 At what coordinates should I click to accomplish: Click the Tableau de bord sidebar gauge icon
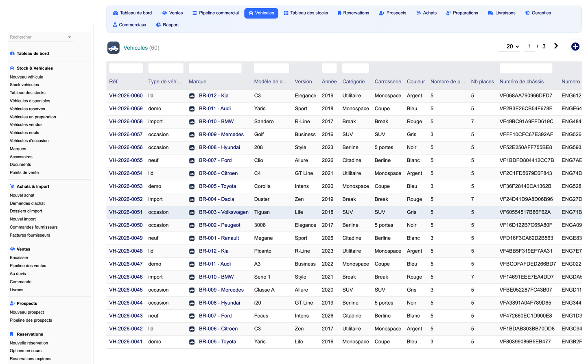click(12, 54)
